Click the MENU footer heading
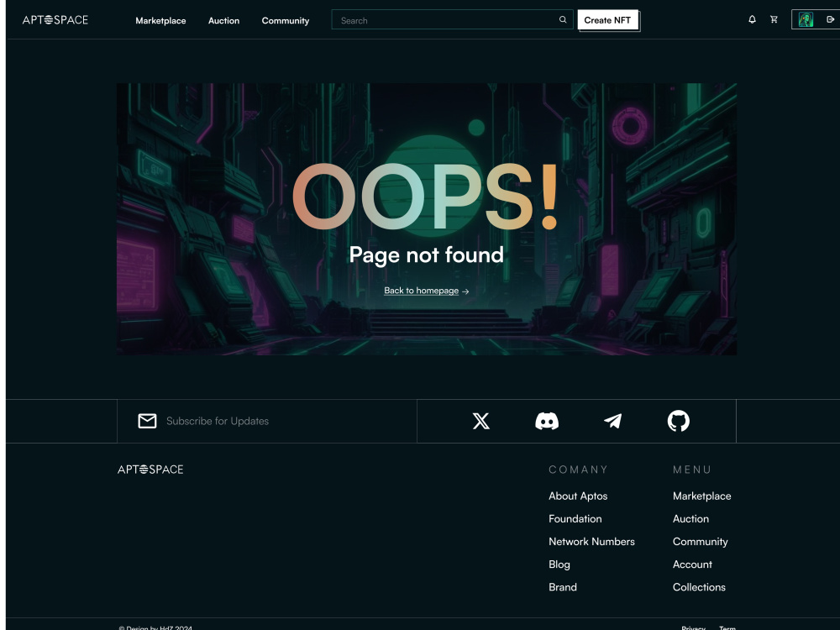 coord(691,470)
